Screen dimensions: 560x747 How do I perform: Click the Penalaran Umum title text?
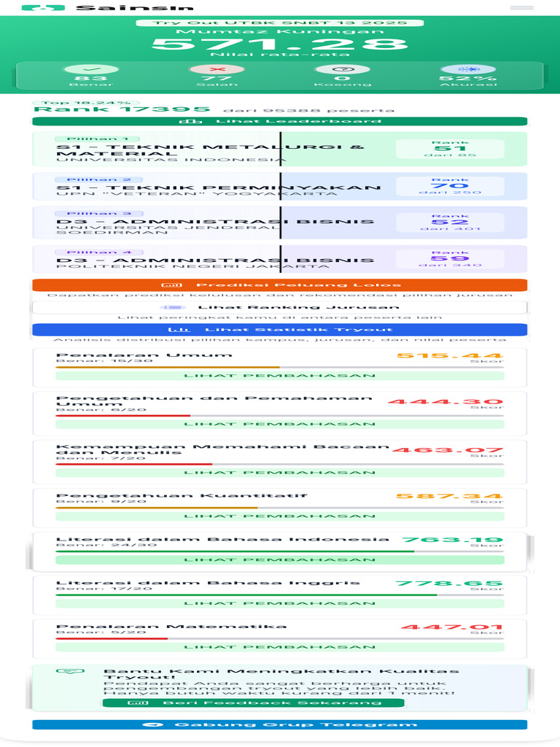click(x=144, y=355)
